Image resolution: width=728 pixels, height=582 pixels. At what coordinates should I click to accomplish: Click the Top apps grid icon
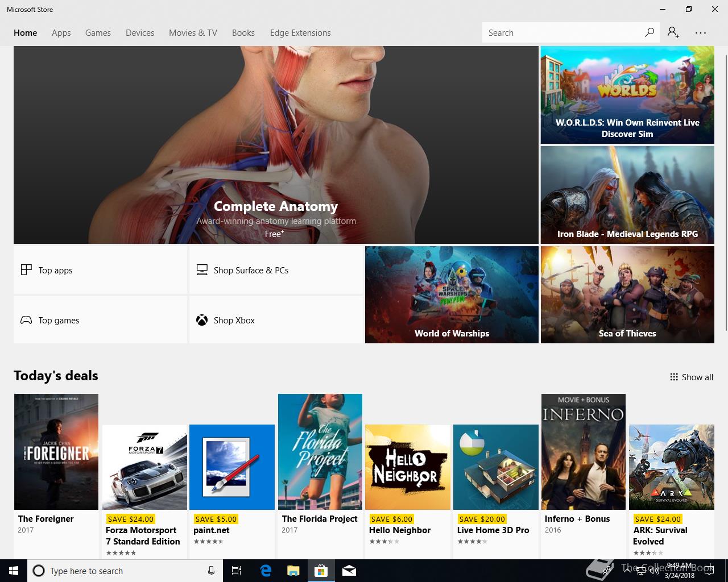tap(26, 270)
